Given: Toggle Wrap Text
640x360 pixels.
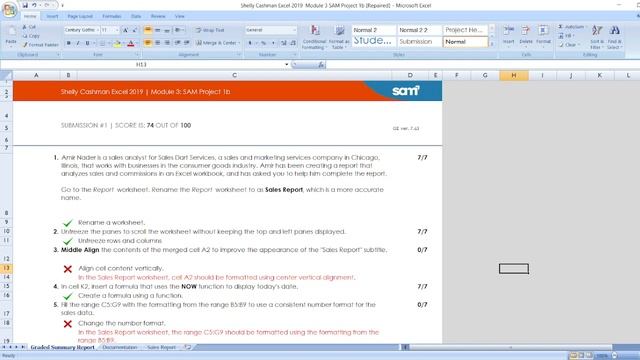Looking at the screenshot, I should [210, 30].
